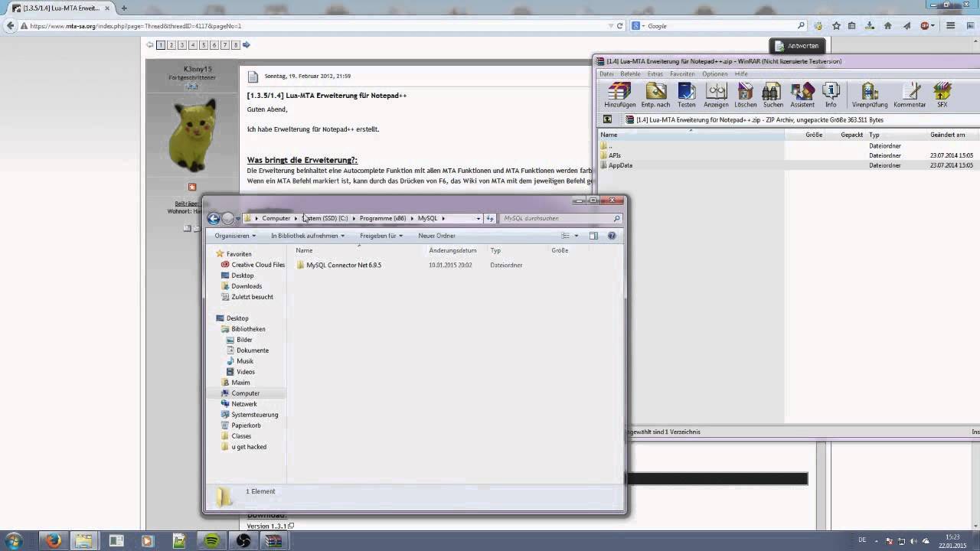
Task: Open Firefox downloads arrow icon
Action: pyautogui.click(x=870, y=25)
